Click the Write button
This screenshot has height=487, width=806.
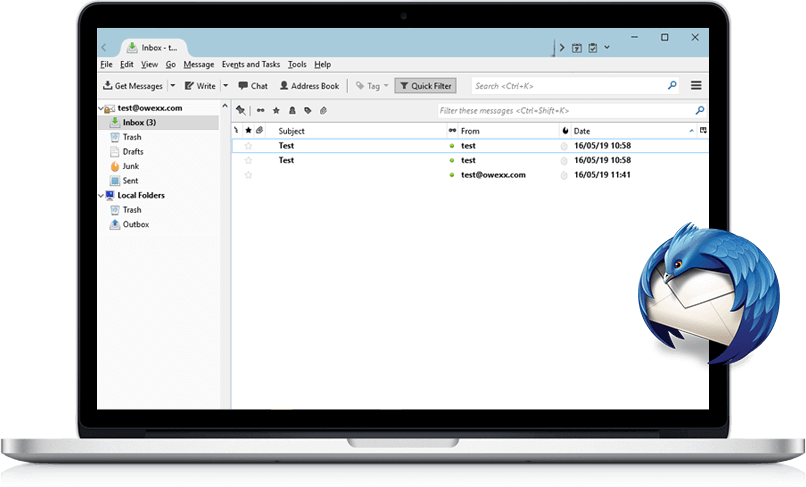[x=200, y=86]
